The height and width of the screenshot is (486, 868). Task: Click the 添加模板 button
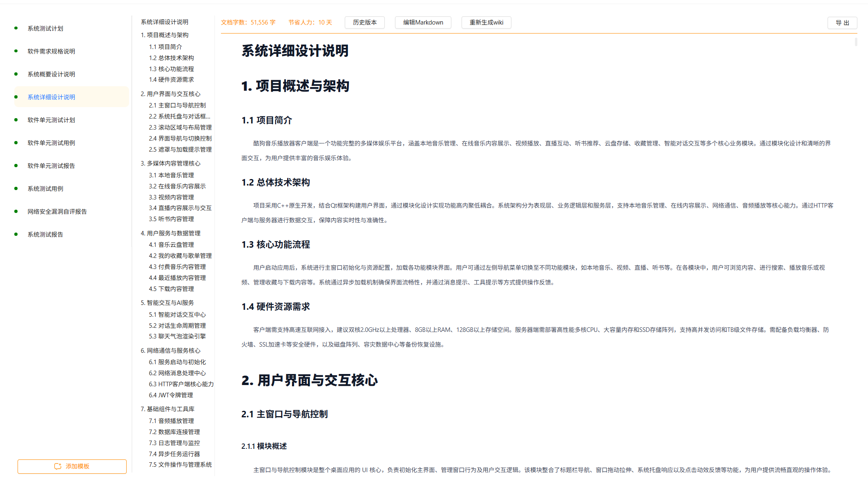tap(72, 466)
